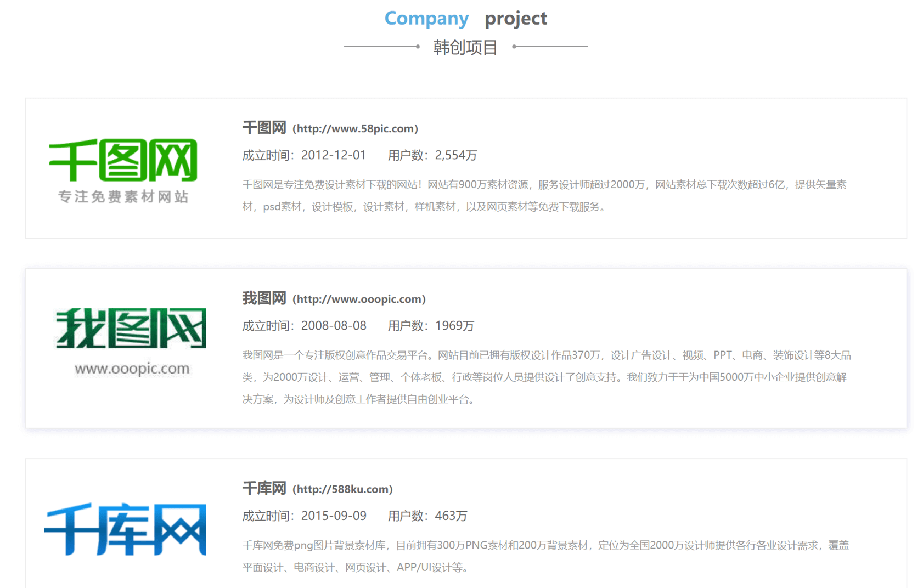Click the 专注免费素材网站 tagline under logo

(123, 196)
